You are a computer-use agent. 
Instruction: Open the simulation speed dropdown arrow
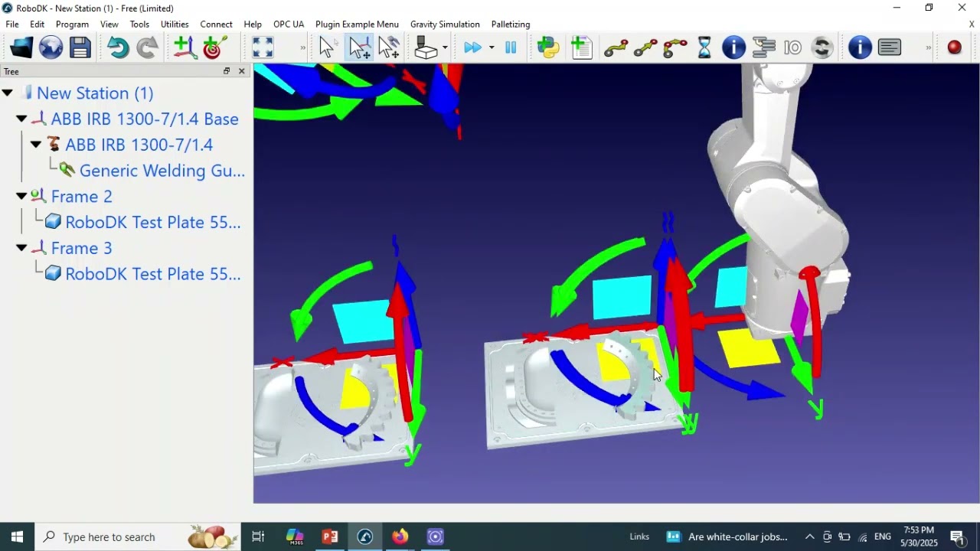point(492,48)
